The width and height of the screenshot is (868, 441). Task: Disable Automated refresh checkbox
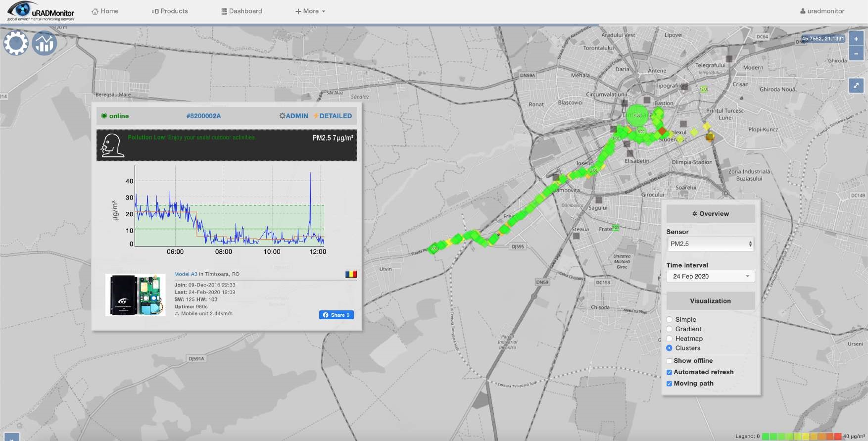[669, 372]
